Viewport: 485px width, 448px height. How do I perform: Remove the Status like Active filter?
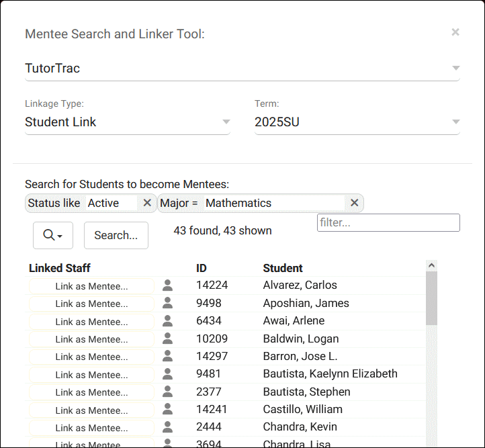pos(147,203)
